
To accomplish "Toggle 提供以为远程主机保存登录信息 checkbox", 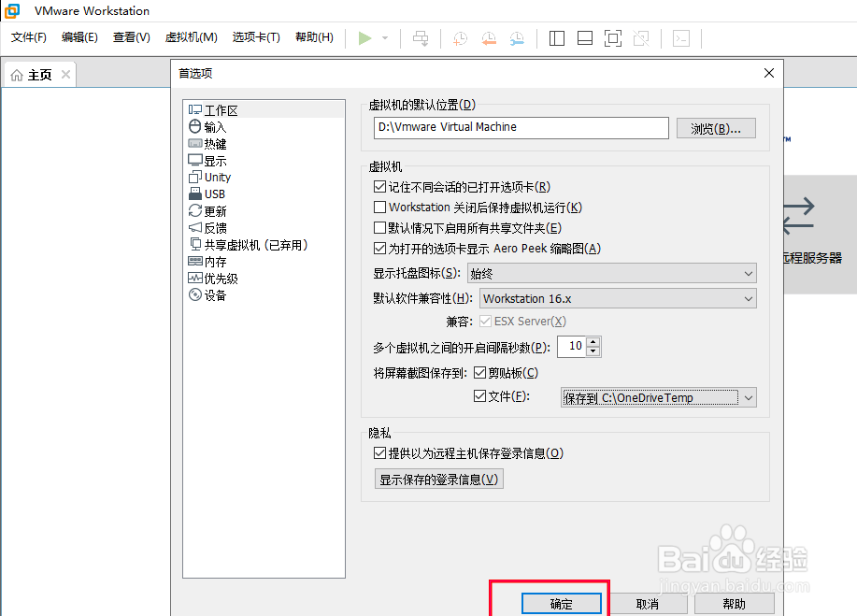I will 379,453.
